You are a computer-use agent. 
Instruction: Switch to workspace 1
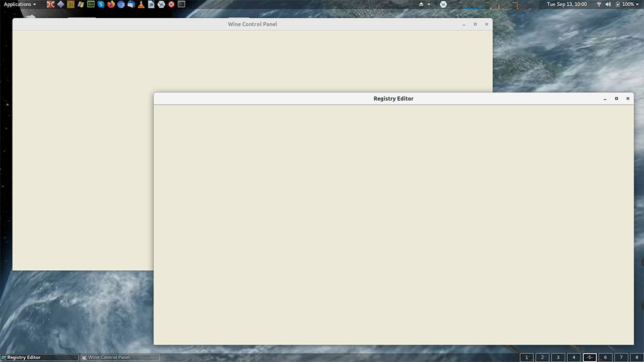(526, 358)
